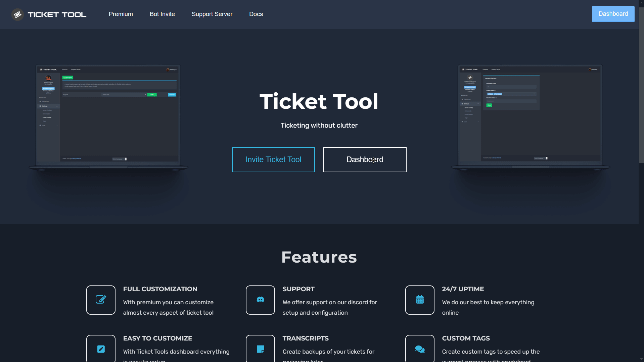644x362 pixels.
Task: Click the TICKET TOOL brand text
Action: pos(57,14)
